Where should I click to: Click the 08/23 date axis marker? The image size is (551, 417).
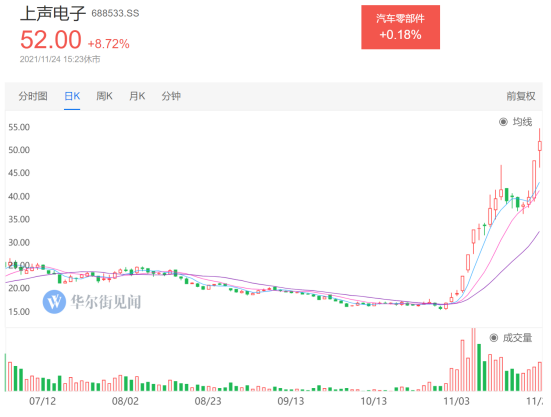(208, 401)
